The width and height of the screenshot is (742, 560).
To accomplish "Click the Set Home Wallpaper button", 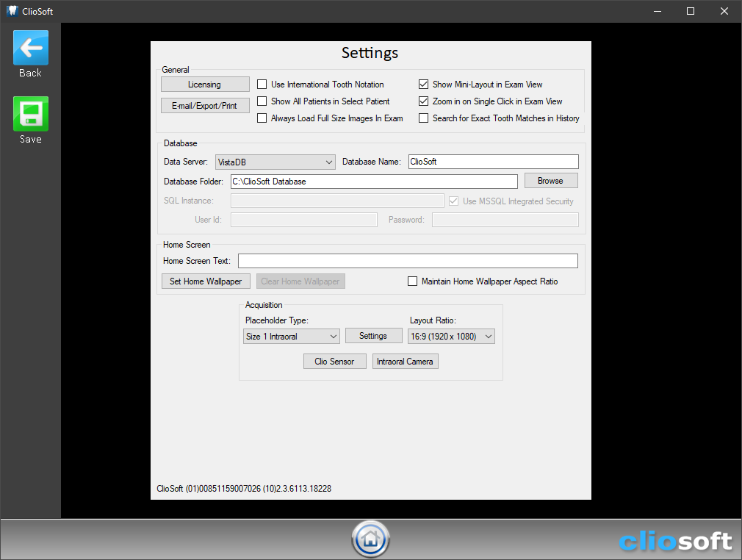I will pyautogui.click(x=205, y=281).
